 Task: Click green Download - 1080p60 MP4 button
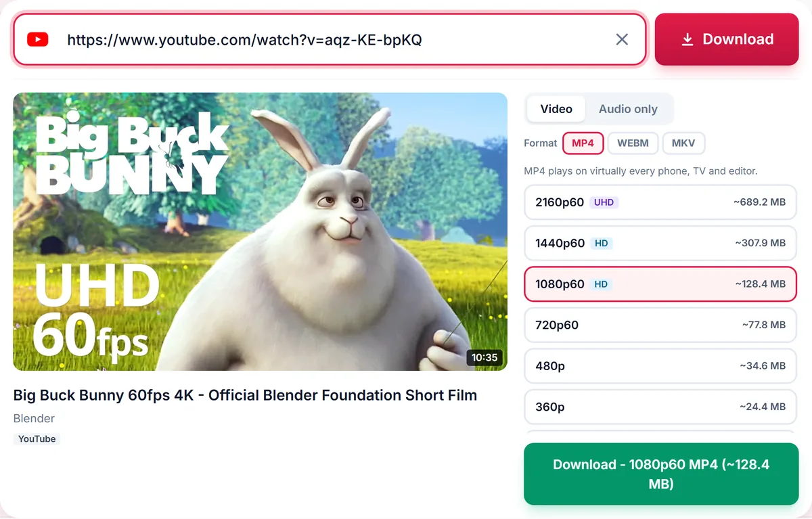(x=661, y=474)
